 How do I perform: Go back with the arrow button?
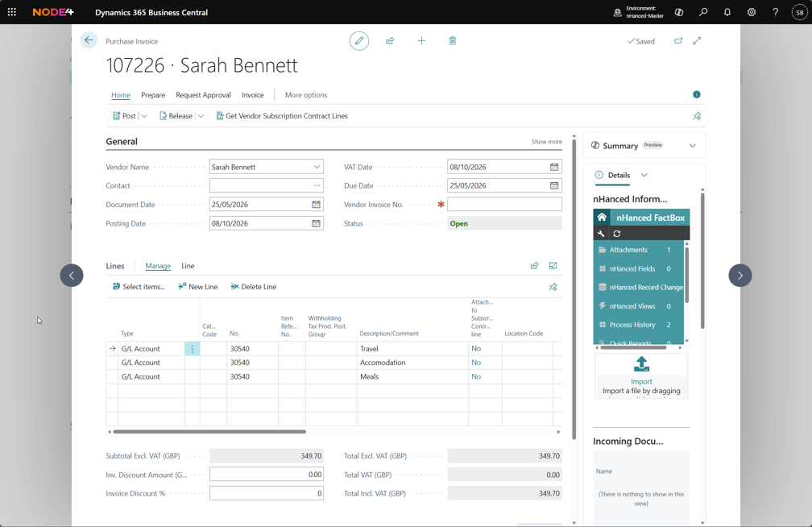[x=89, y=40]
